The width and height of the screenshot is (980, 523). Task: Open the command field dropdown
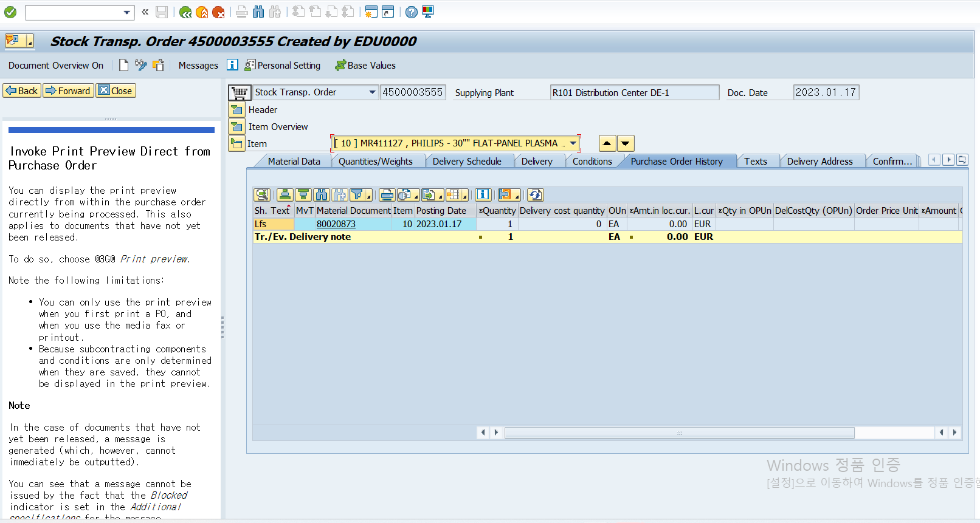tap(126, 12)
